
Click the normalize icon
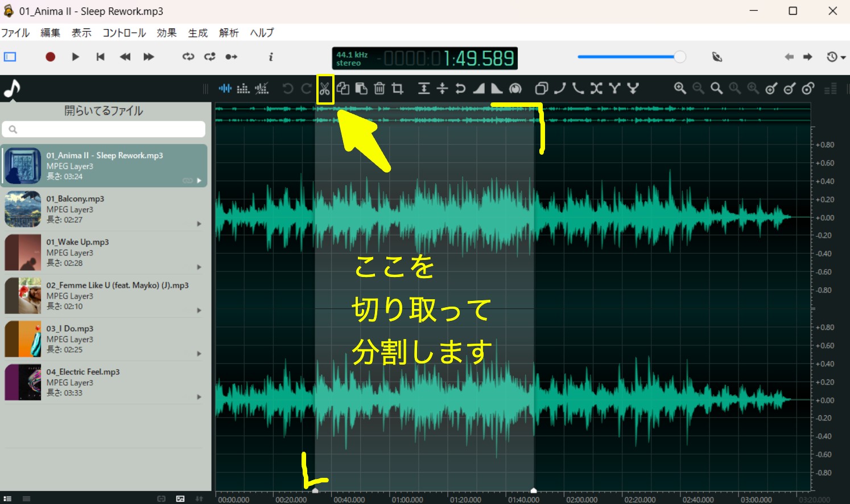click(x=424, y=88)
